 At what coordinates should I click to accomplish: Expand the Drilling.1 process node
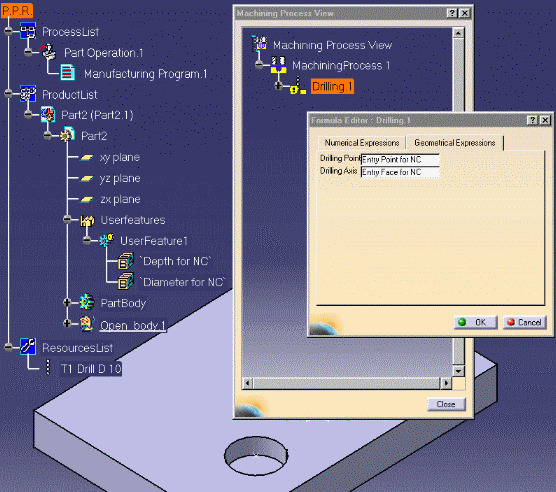(x=278, y=85)
